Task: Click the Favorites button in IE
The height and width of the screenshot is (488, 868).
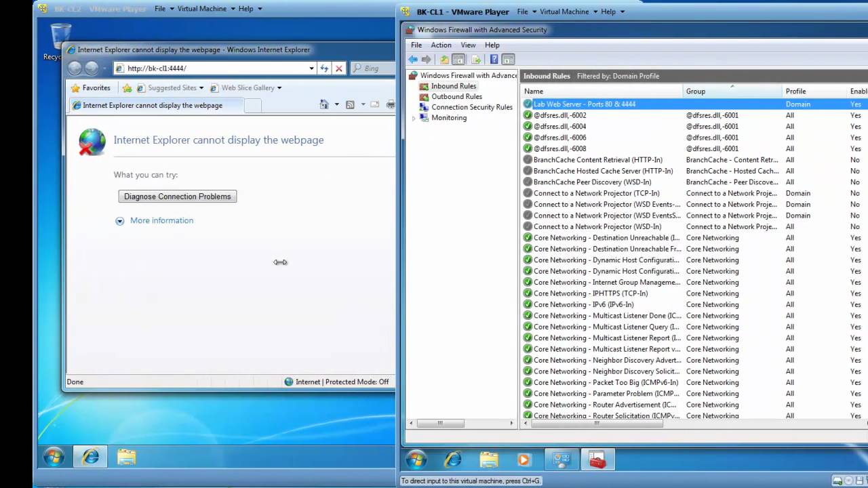Action: tap(91, 87)
